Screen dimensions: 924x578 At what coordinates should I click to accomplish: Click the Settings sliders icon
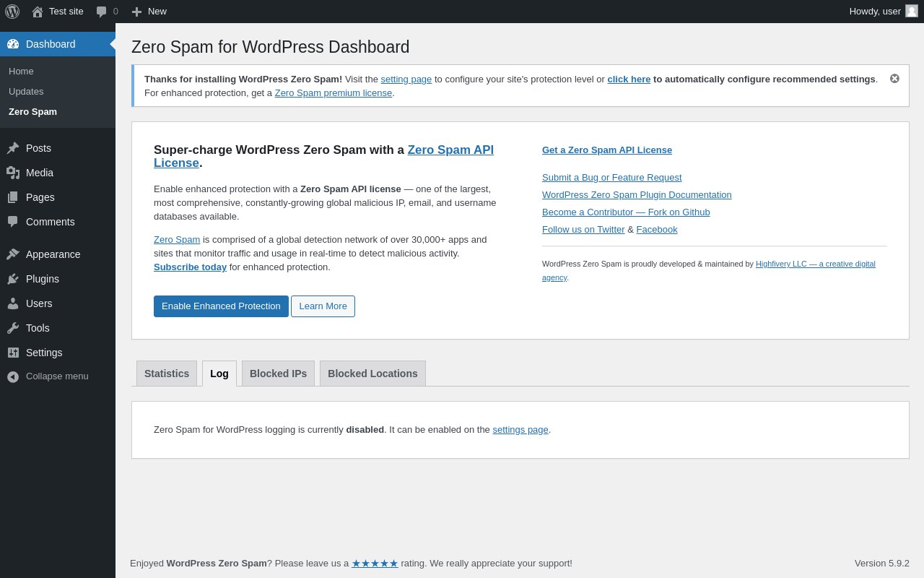(x=13, y=353)
